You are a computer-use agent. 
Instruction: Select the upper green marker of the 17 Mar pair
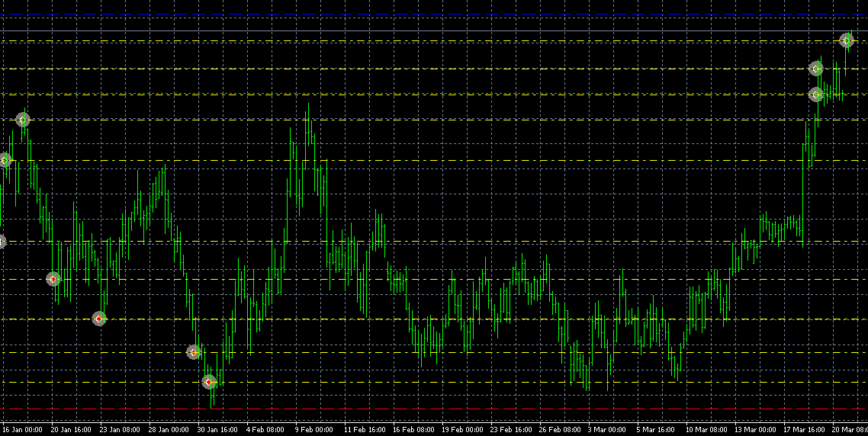click(x=816, y=69)
